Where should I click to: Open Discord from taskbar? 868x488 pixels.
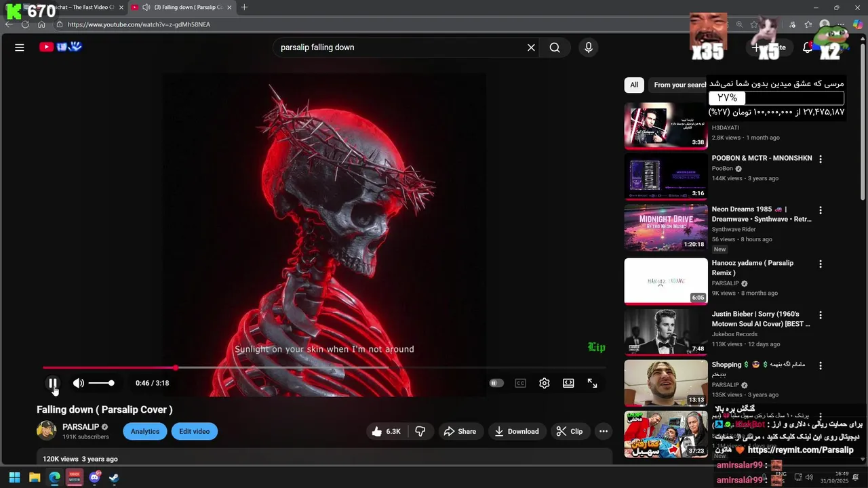94,478
